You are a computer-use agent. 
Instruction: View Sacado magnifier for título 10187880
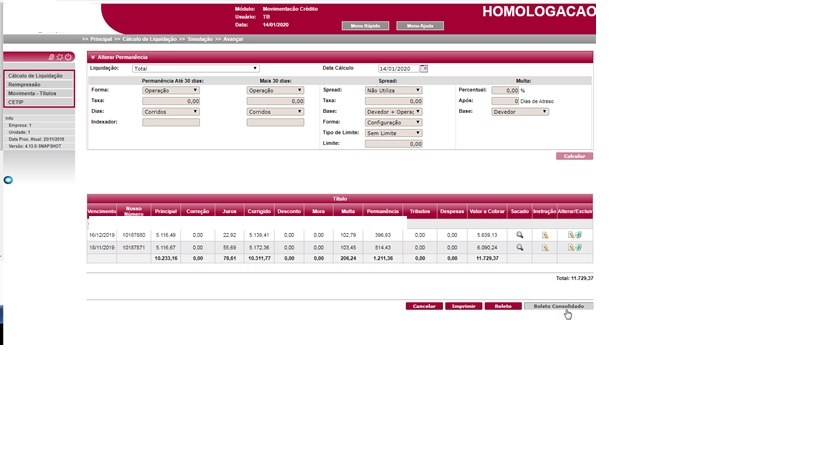point(520,235)
